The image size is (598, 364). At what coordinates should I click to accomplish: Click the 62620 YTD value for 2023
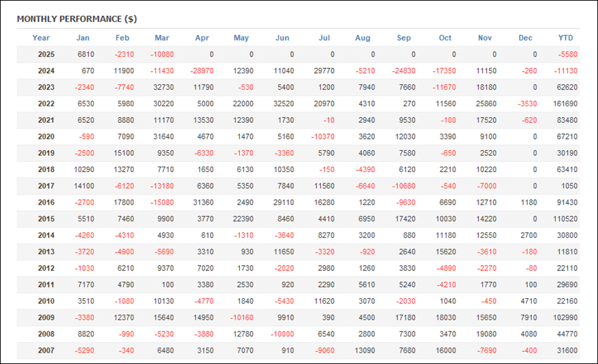click(567, 87)
